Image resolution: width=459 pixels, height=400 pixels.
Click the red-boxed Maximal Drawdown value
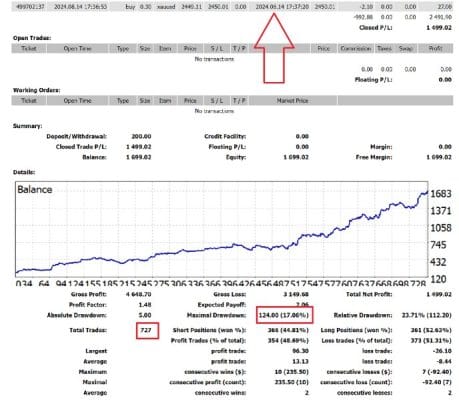284,315
